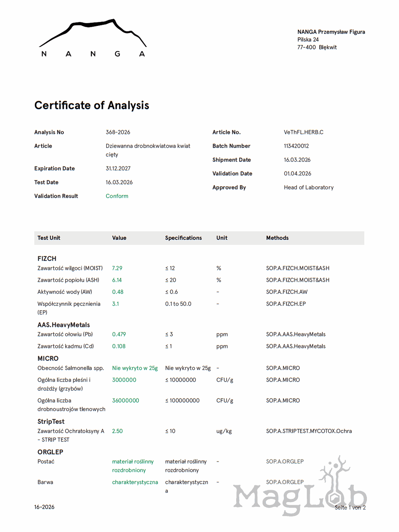The image size is (399, 532).
Task: Click the NANGA mountain logo
Action: click(93, 38)
